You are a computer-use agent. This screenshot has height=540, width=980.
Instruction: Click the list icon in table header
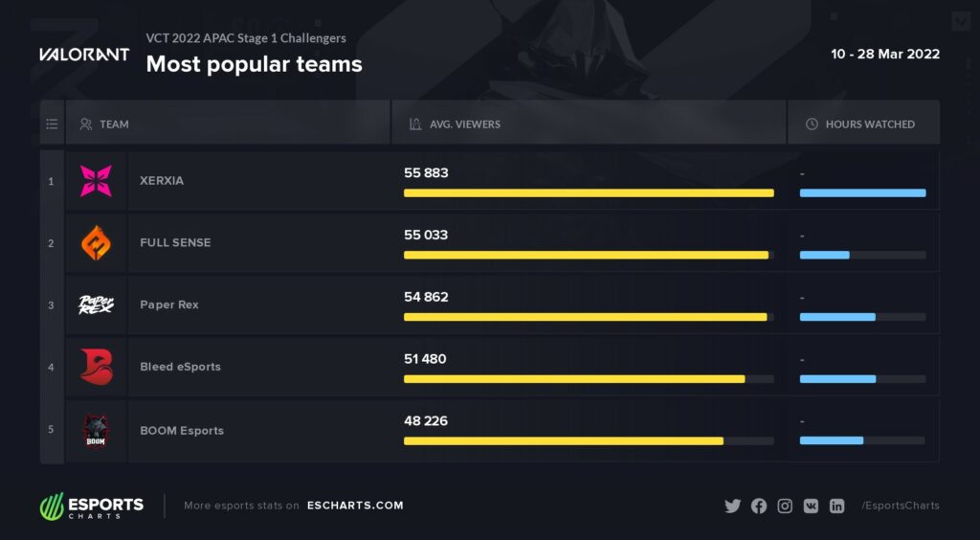[52, 124]
